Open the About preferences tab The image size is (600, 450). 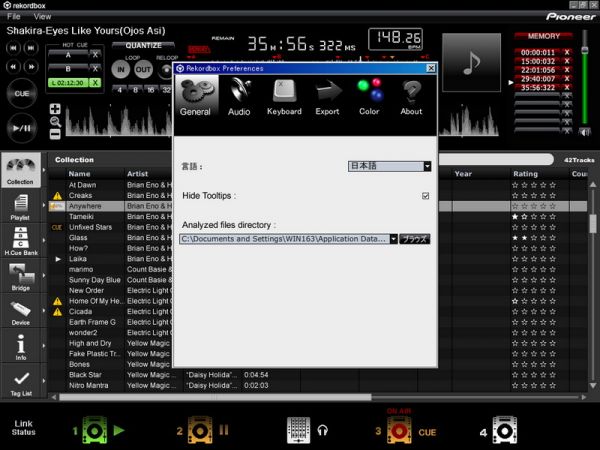(x=411, y=96)
